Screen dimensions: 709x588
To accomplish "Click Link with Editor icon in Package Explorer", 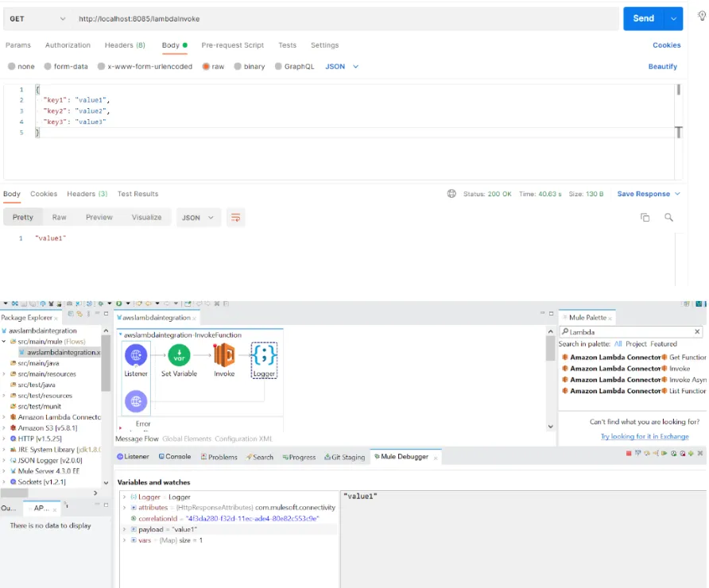I will pyautogui.click(x=79, y=313).
